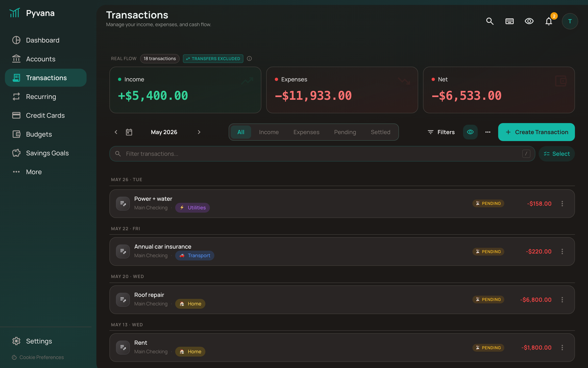Open Accounts in the sidebar
The height and width of the screenshot is (368, 588).
click(x=46, y=59)
